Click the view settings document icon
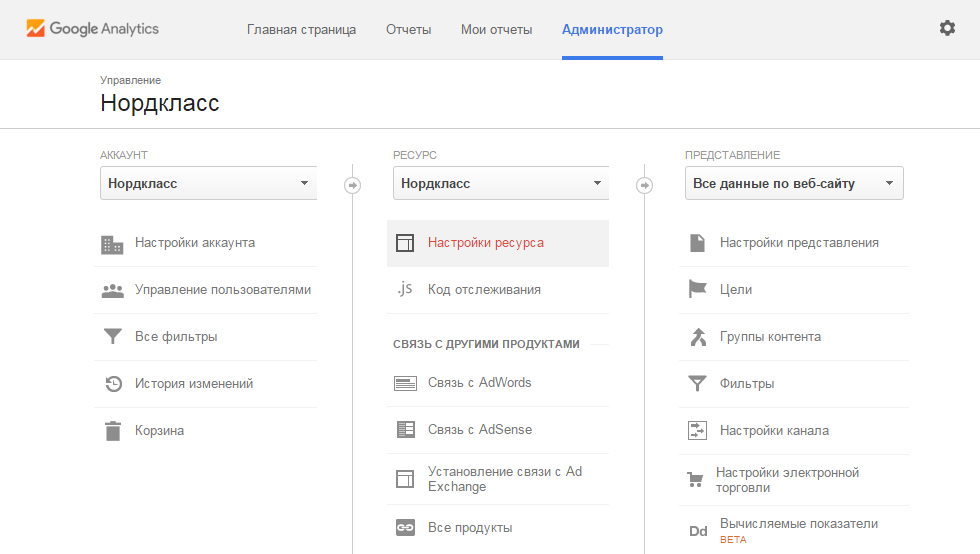 pos(698,243)
